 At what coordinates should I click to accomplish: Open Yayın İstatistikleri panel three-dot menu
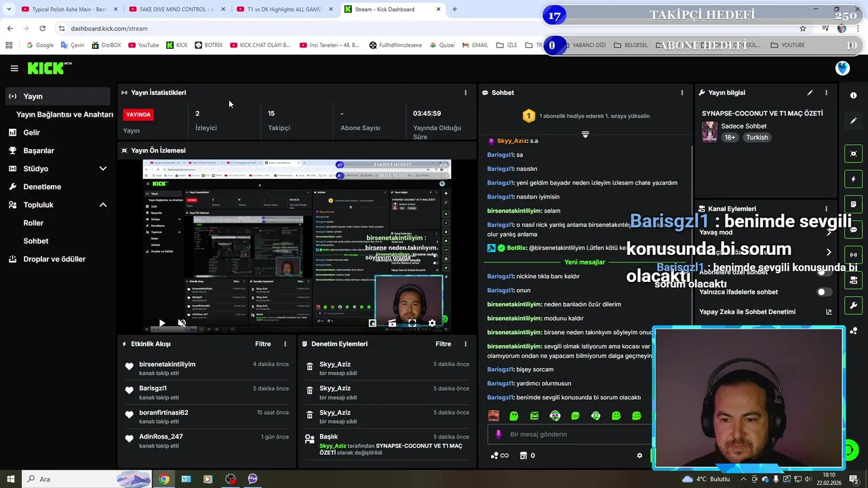click(465, 93)
